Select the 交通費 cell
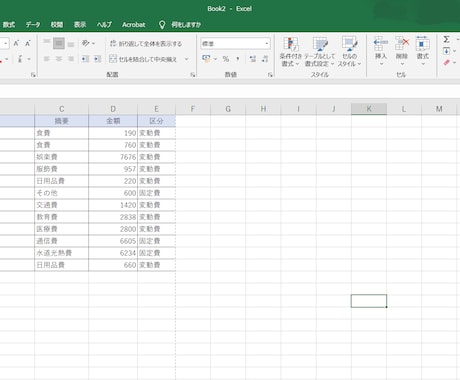Image resolution: width=460 pixels, height=380 pixels. [x=62, y=205]
